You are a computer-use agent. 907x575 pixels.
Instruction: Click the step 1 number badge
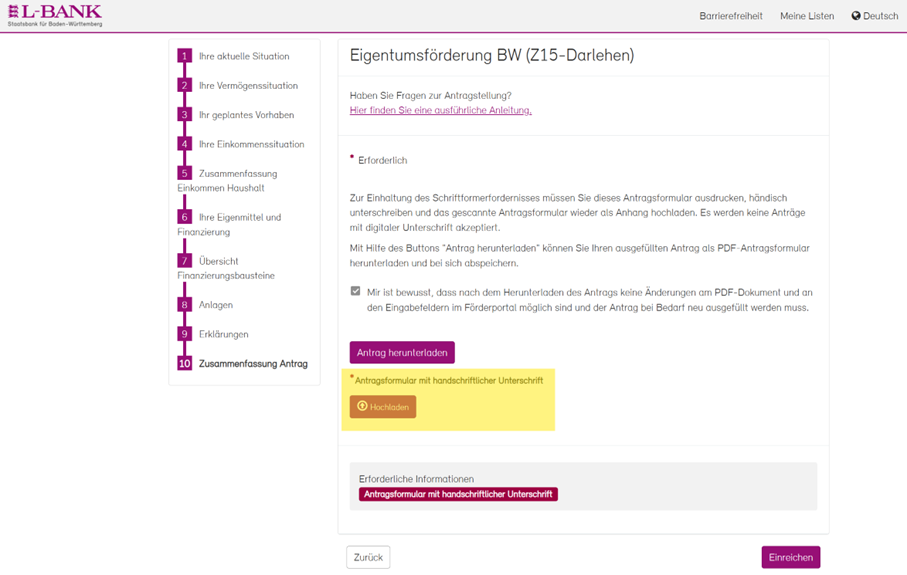tap(184, 56)
